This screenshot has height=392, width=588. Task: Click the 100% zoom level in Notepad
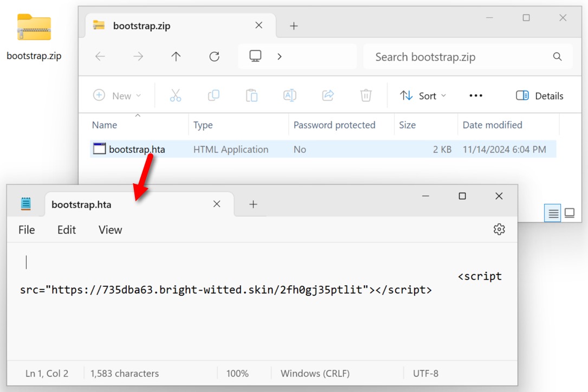click(x=237, y=373)
